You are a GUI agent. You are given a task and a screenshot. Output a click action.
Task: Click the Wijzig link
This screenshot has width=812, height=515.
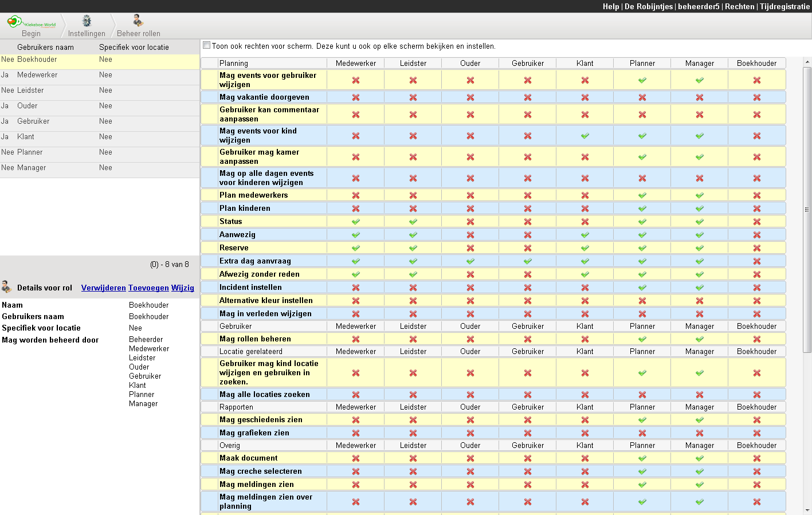pos(183,288)
